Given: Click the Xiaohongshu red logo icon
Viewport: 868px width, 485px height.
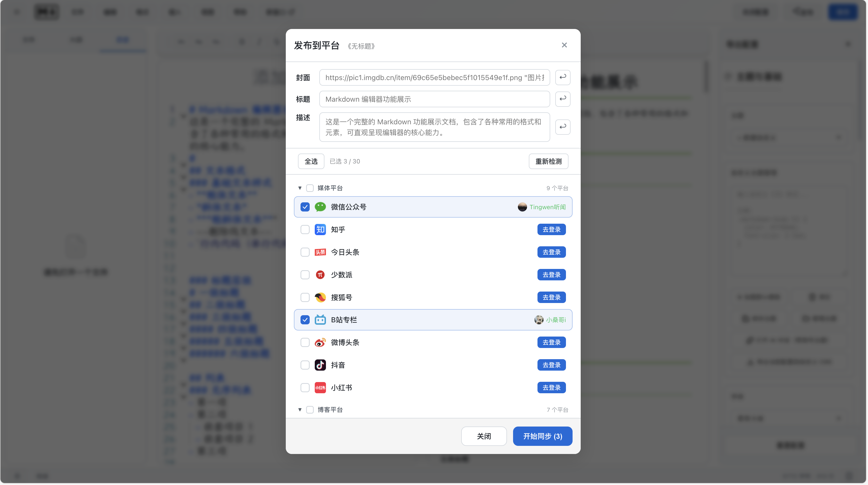Looking at the screenshot, I should [x=320, y=387].
